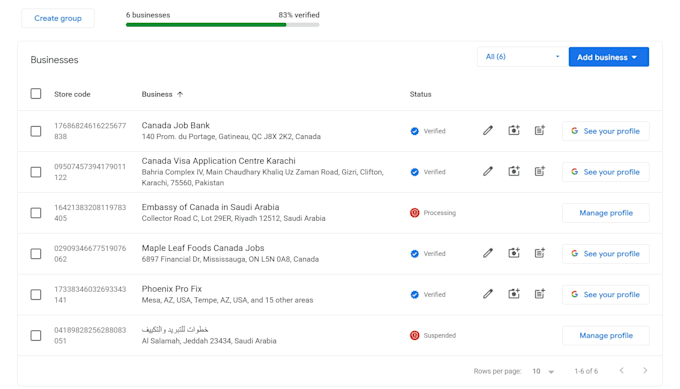Viewport: 680px width, 389px height.
Task: Click pencil icon for Canada Visa Application Centre Karachi
Action: pyautogui.click(x=488, y=171)
